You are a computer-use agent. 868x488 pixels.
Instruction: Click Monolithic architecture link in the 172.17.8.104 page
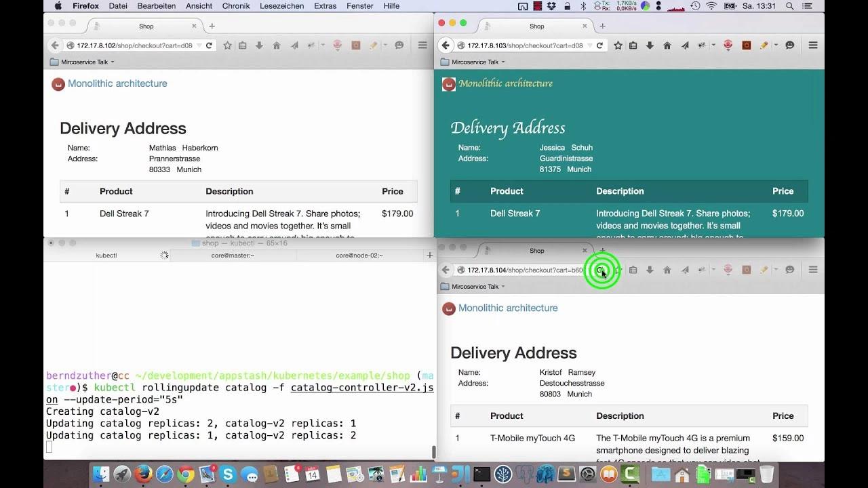pyautogui.click(x=508, y=308)
